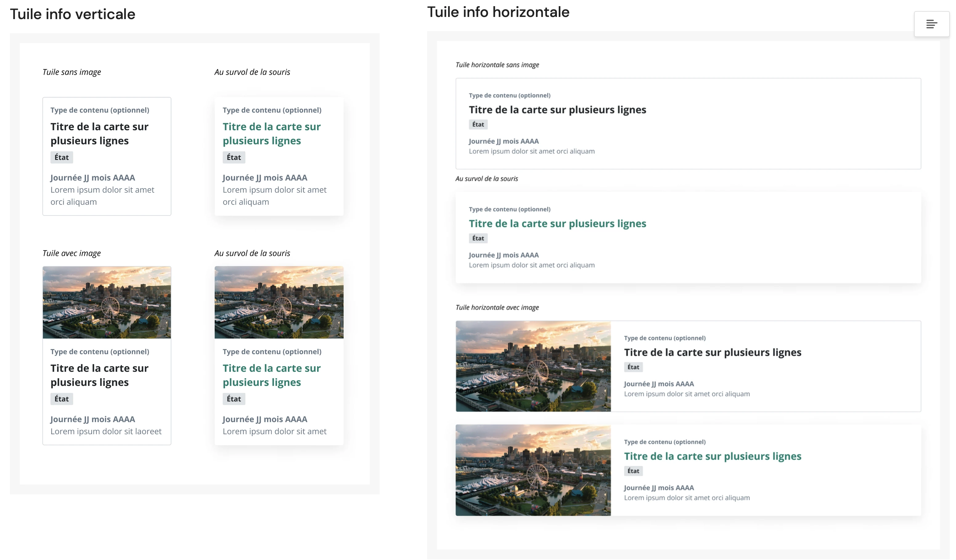Viewport: 956px width, 560px height.
Task: Click black title in horizontal tile with image
Action: [713, 352]
